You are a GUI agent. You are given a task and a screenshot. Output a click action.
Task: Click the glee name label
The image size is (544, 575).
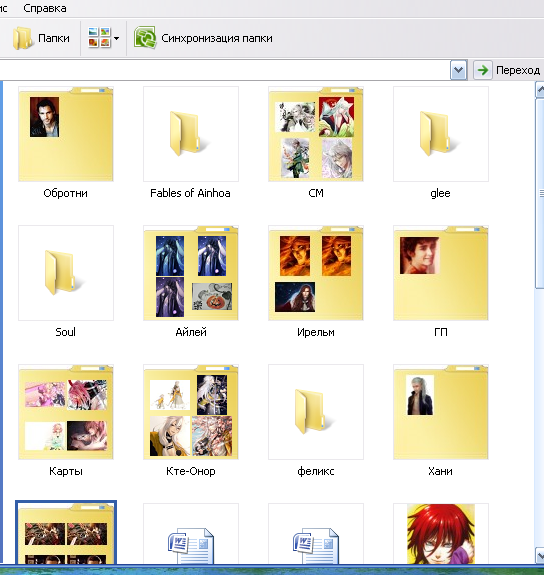440,193
